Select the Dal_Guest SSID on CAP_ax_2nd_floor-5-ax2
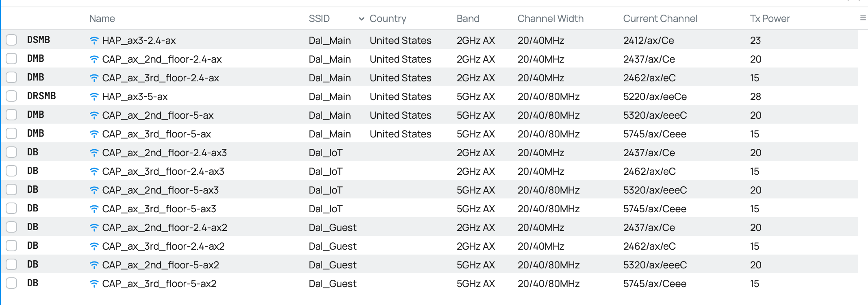Screen dimensions: 868x305 332,265
